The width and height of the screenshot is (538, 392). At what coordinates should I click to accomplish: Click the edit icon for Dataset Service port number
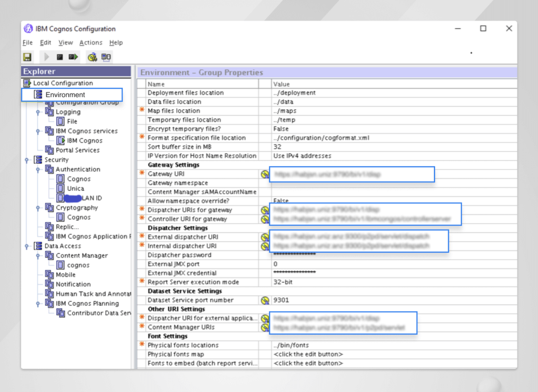click(264, 300)
